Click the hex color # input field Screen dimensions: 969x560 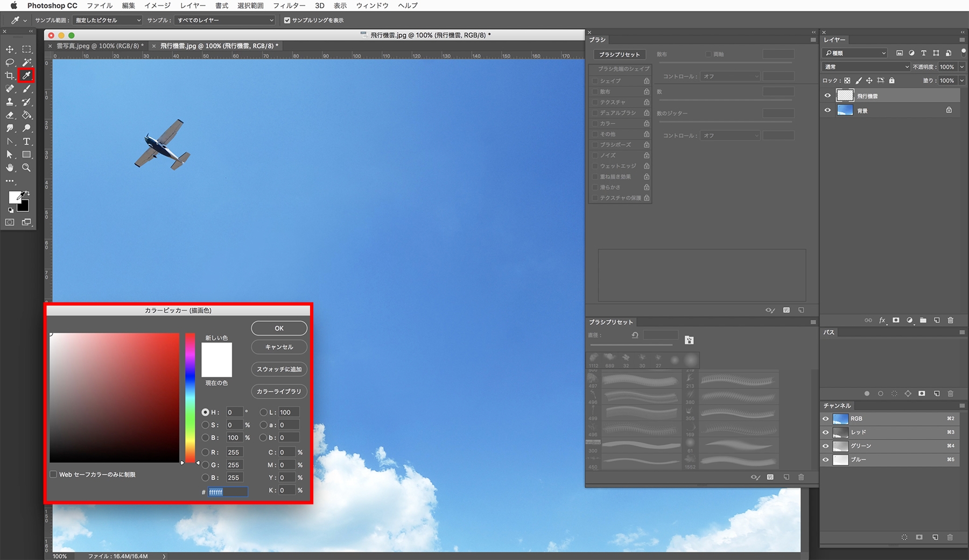[228, 492]
